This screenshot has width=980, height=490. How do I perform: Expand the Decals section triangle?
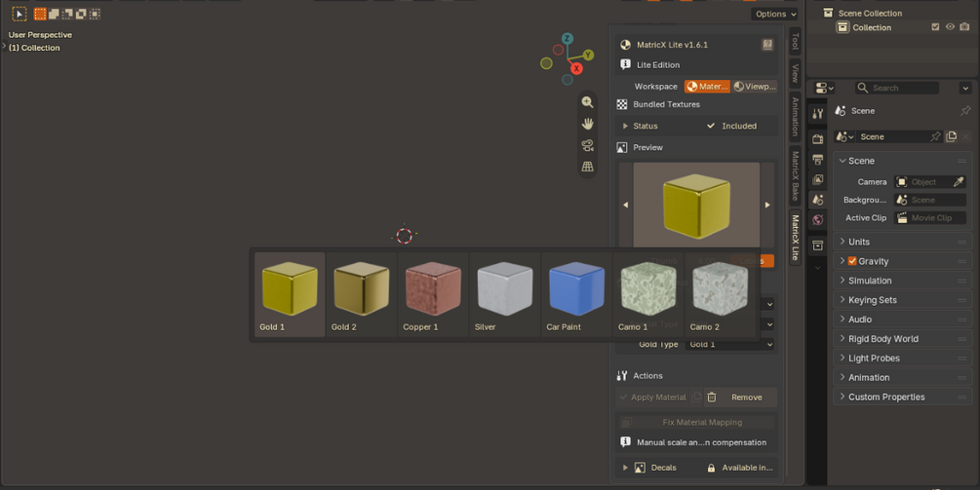pos(625,467)
